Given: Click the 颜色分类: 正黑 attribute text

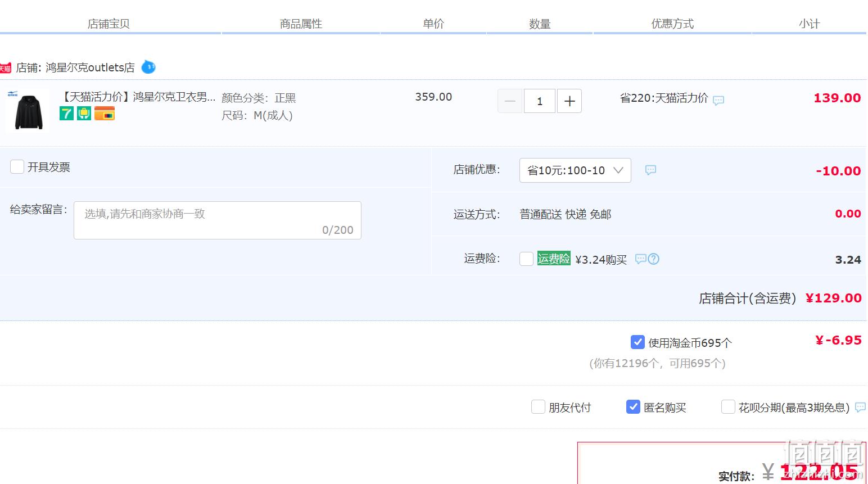Looking at the screenshot, I should [259, 98].
